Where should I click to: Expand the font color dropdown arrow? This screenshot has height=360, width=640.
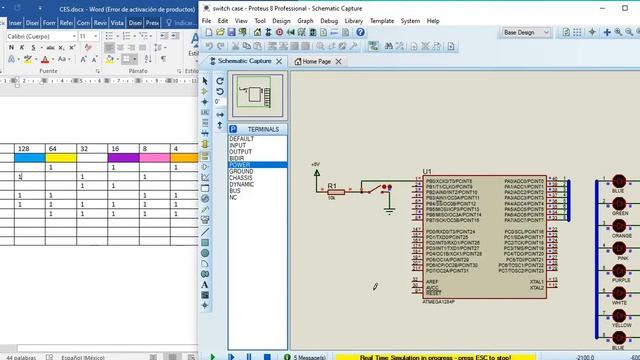53,60
